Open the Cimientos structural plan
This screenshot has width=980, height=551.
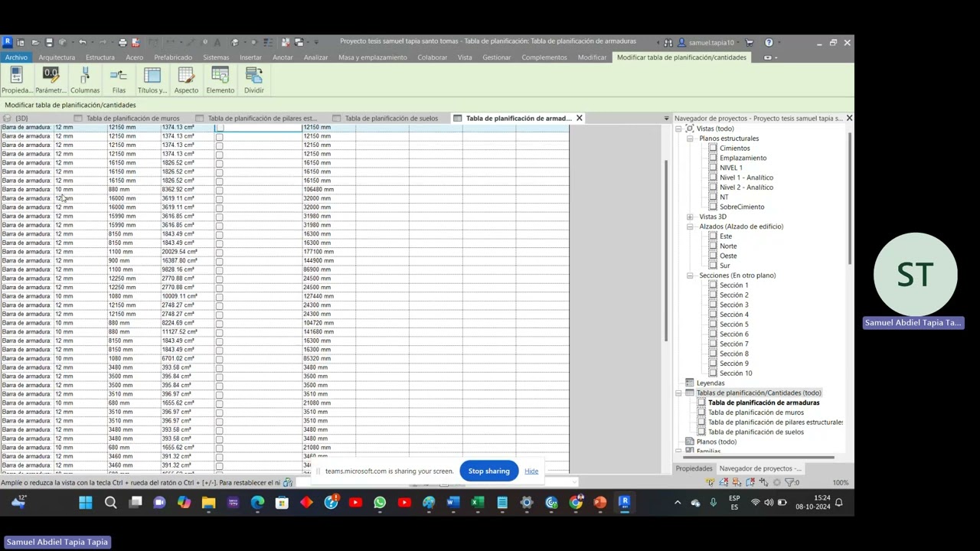point(734,148)
